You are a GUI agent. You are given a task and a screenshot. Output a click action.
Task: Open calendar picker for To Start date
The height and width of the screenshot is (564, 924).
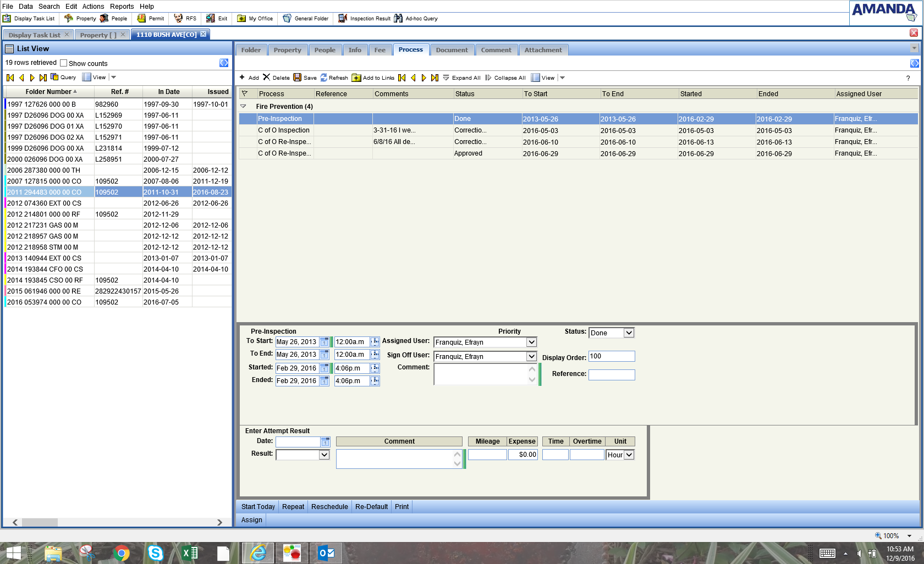coord(324,342)
